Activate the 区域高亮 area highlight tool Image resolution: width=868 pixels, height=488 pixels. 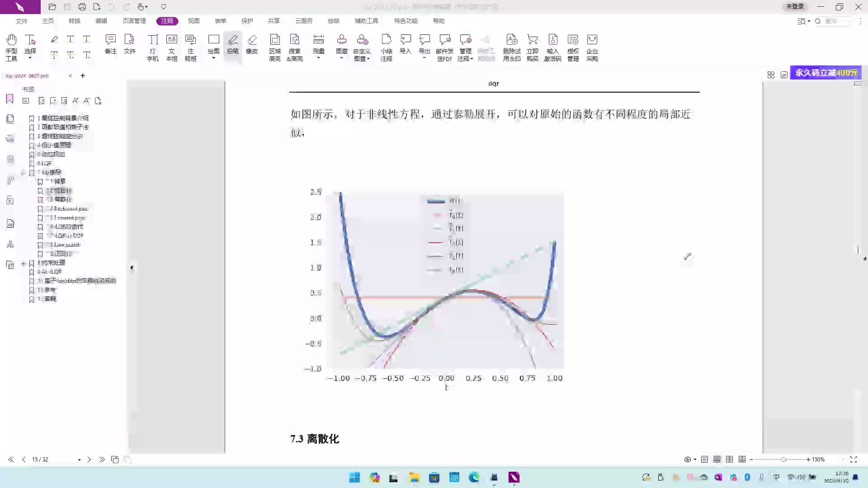point(274,47)
